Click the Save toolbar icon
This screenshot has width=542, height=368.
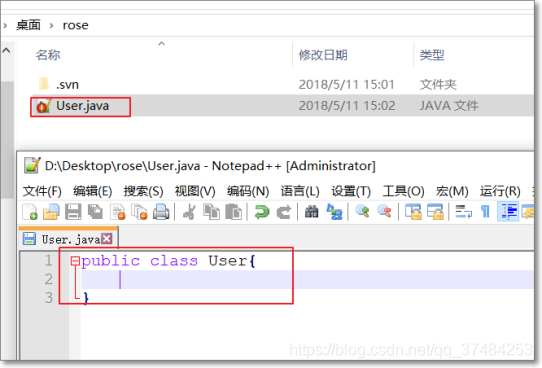click(x=73, y=211)
